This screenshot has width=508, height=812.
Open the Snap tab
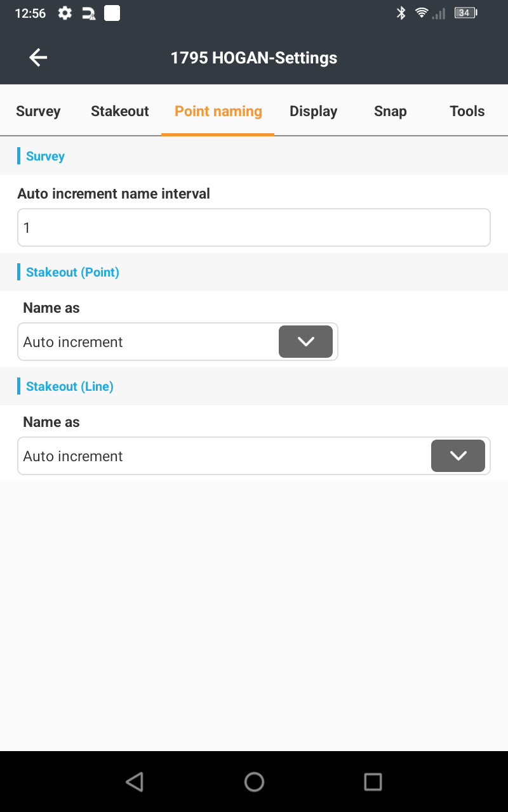point(390,111)
